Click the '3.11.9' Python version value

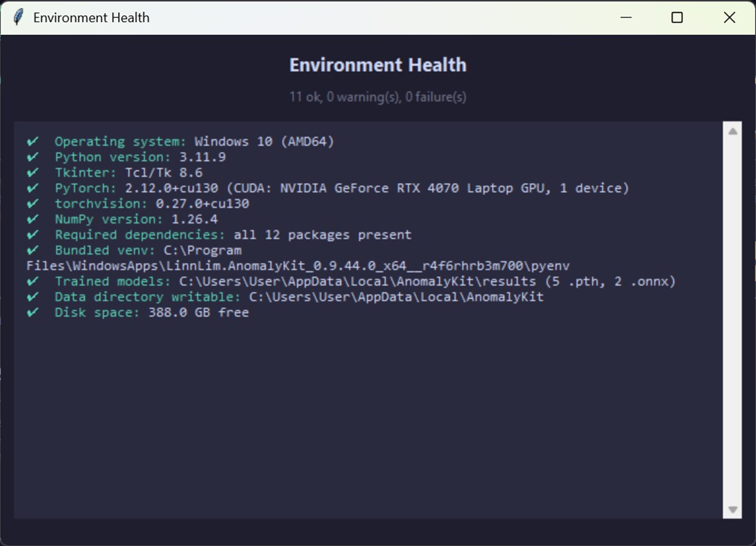click(203, 157)
